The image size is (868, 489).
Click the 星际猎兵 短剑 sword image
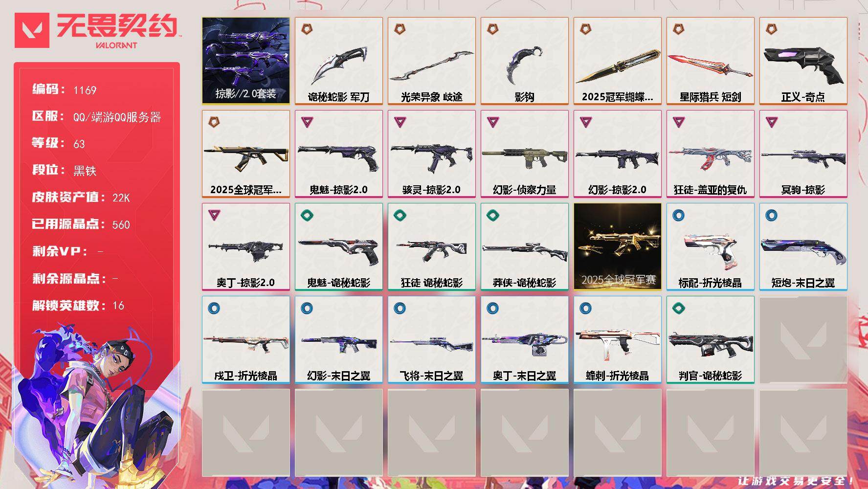pos(711,65)
